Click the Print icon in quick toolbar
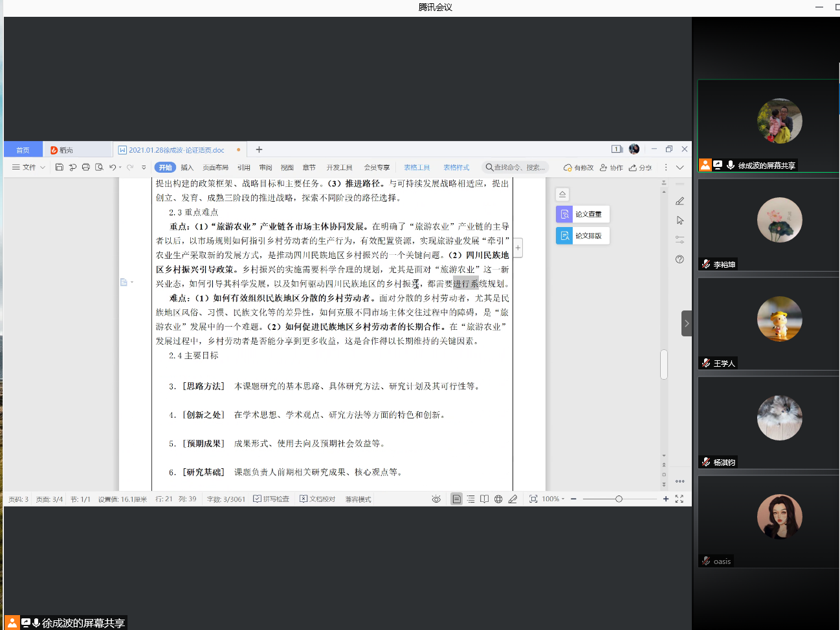The width and height of the screenshot is (840, 630). click(85, 168)
